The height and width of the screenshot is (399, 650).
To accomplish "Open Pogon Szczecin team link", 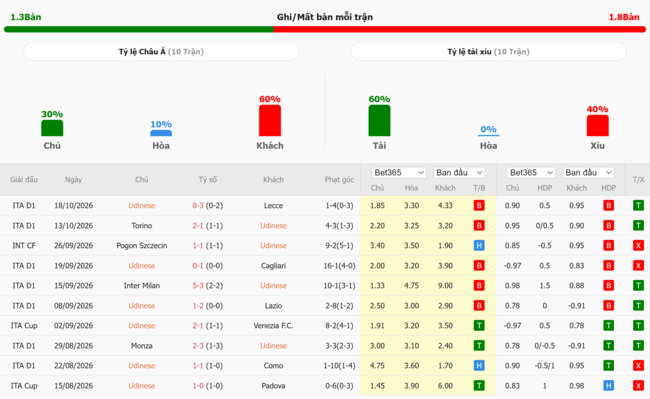I will (x=142, y=246).
